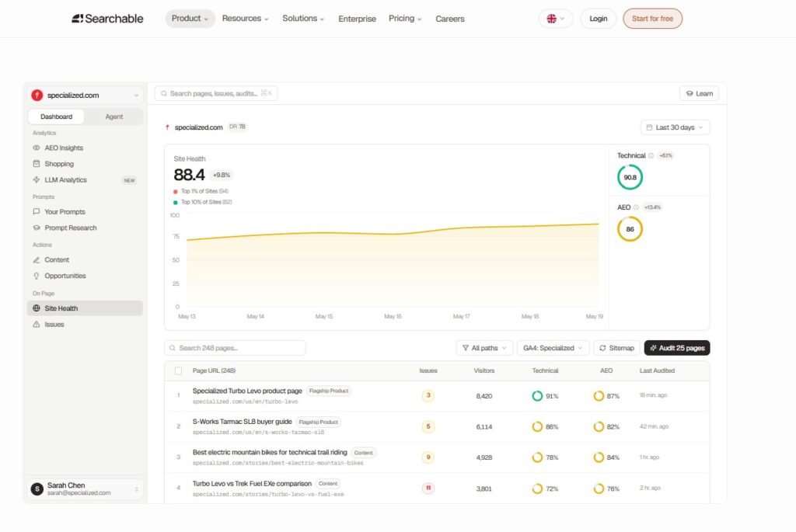Click Start for free
The height and width of the screenshot is (532, 796).
[x=652, y=19]
